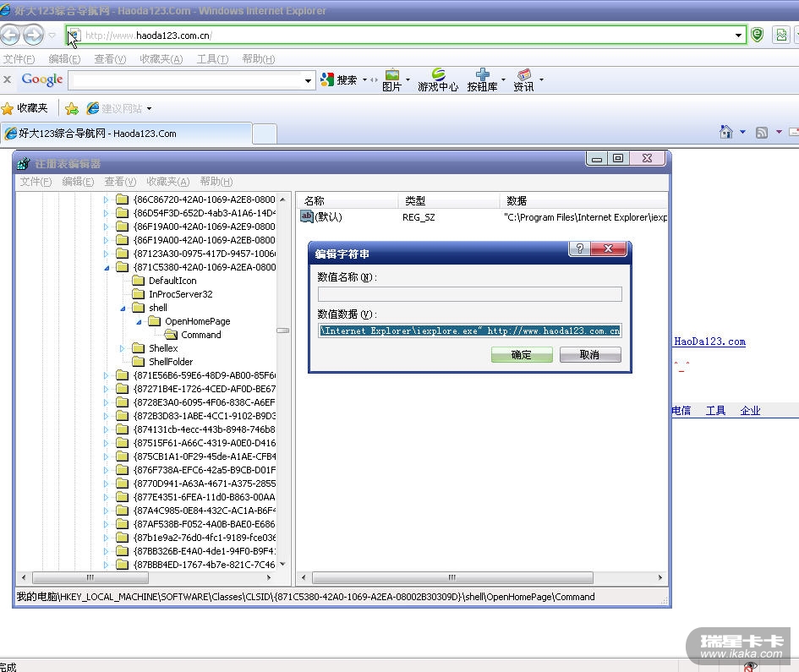The height and width of the screenshot is (672, 799).
Task: Click the HaoDa123.com link
Action: point(709,341)
